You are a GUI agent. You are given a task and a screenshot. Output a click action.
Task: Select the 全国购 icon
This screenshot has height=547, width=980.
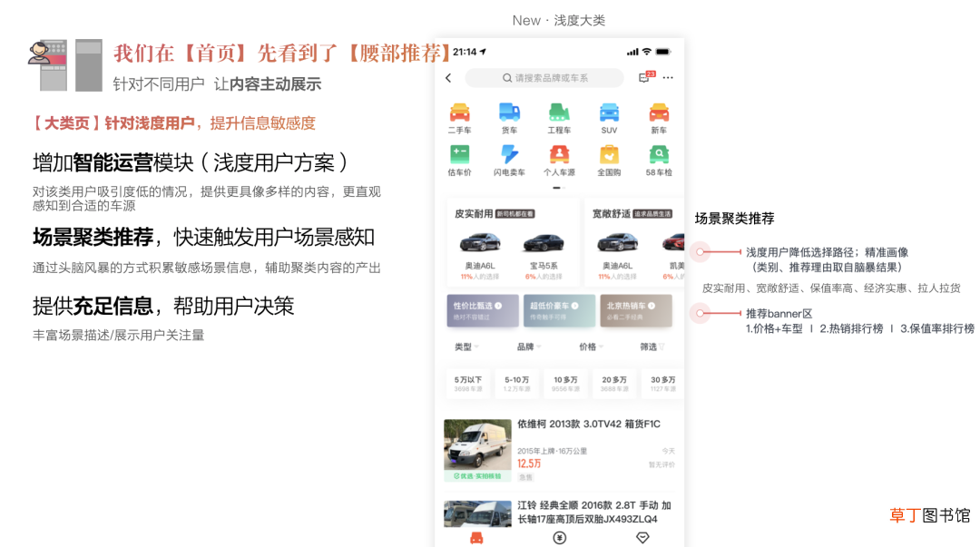tap(609, 161)
